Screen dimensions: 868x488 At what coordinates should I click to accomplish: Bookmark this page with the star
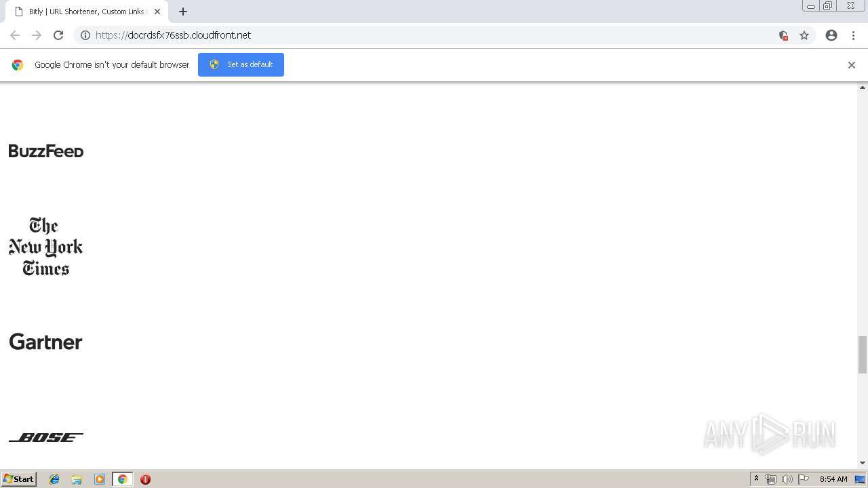click(804, 35)
